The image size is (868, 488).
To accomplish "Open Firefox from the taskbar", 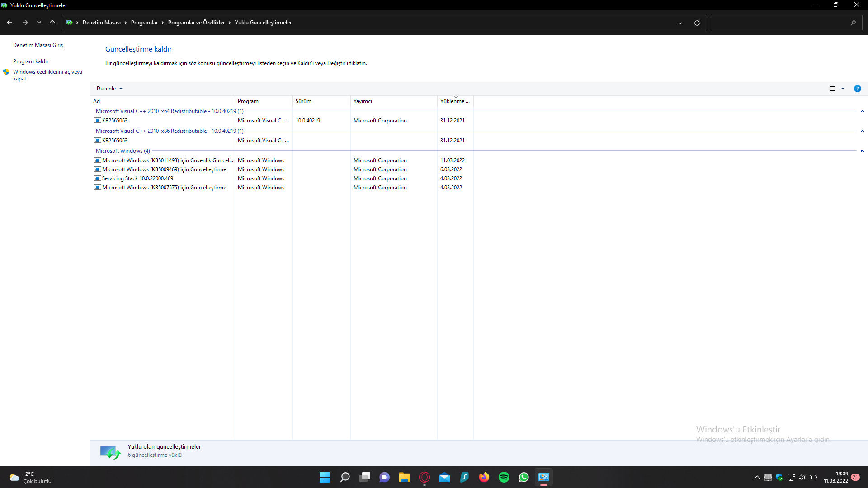I will click(484, 477).
